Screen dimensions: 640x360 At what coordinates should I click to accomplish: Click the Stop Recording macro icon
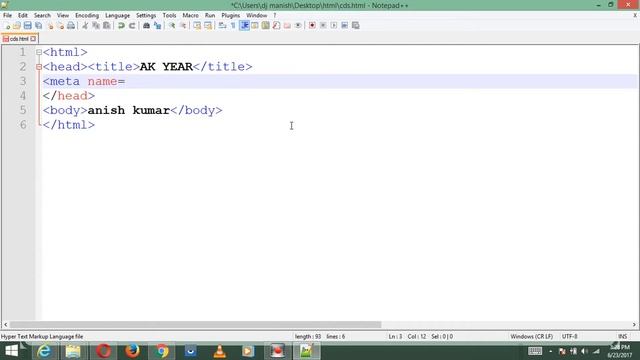[x=323, y=25]
